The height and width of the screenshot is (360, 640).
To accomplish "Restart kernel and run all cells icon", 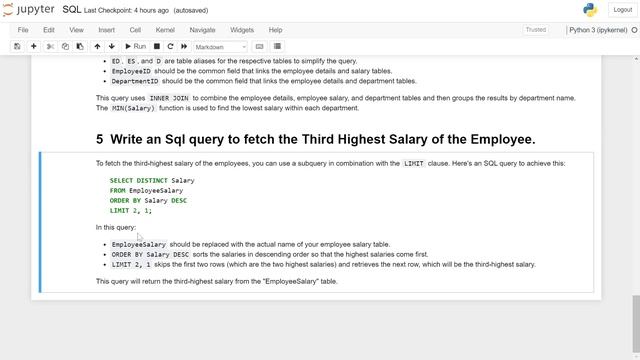I will click(x=184, y=47).
